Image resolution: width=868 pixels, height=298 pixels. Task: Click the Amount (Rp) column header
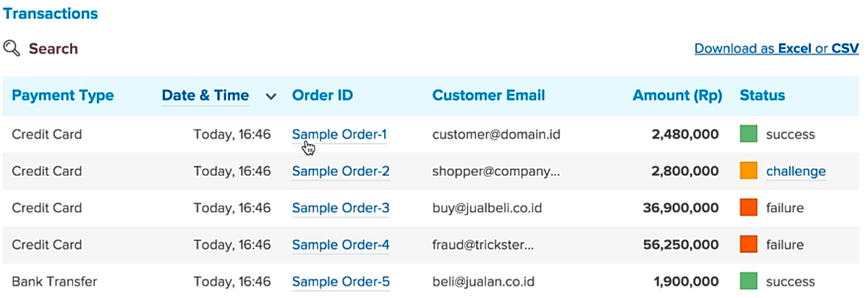[677, 95]
